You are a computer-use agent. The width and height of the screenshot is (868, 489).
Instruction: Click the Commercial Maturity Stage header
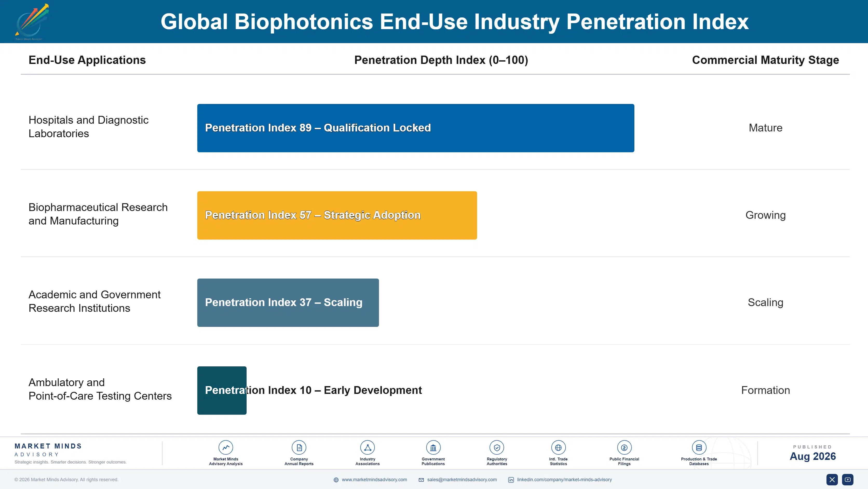point(765,60)
